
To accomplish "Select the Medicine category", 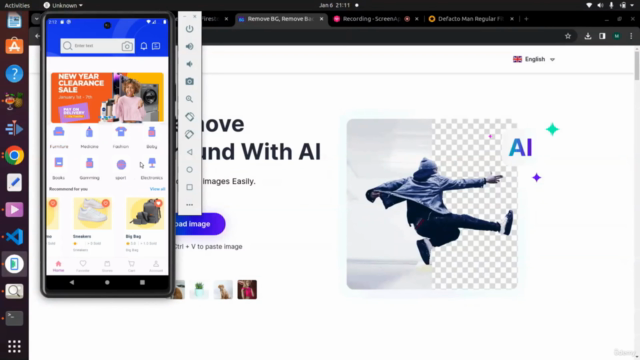I will (89, 137).
